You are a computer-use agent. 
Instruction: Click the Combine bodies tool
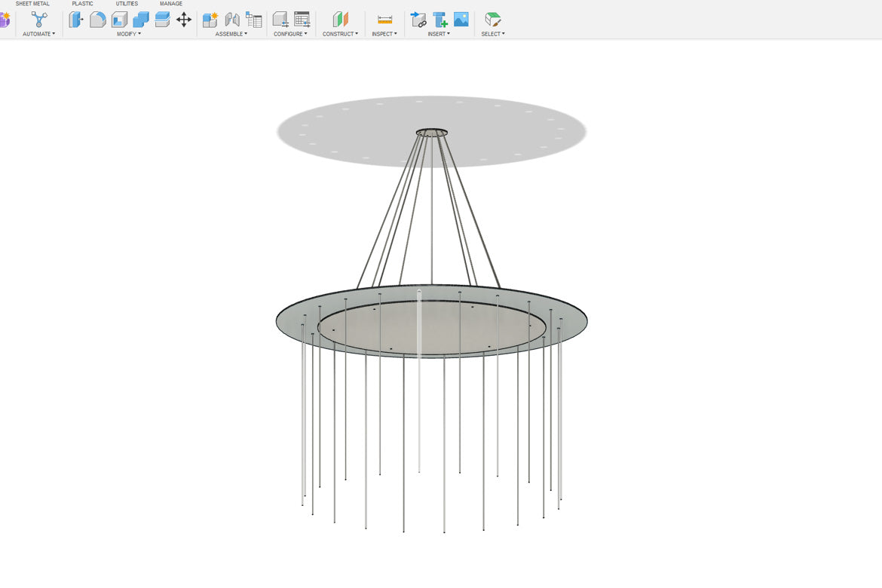coord(141,20)
